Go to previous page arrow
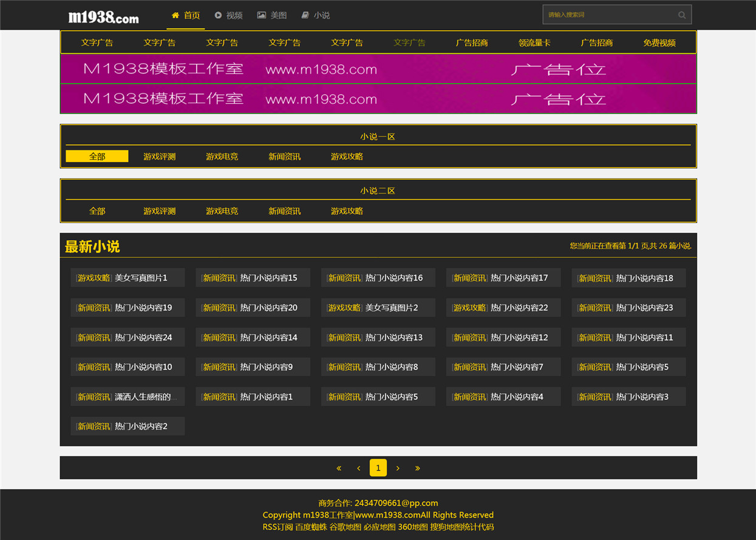This screenshot has width=756, height=540. [x=359, y=468]
